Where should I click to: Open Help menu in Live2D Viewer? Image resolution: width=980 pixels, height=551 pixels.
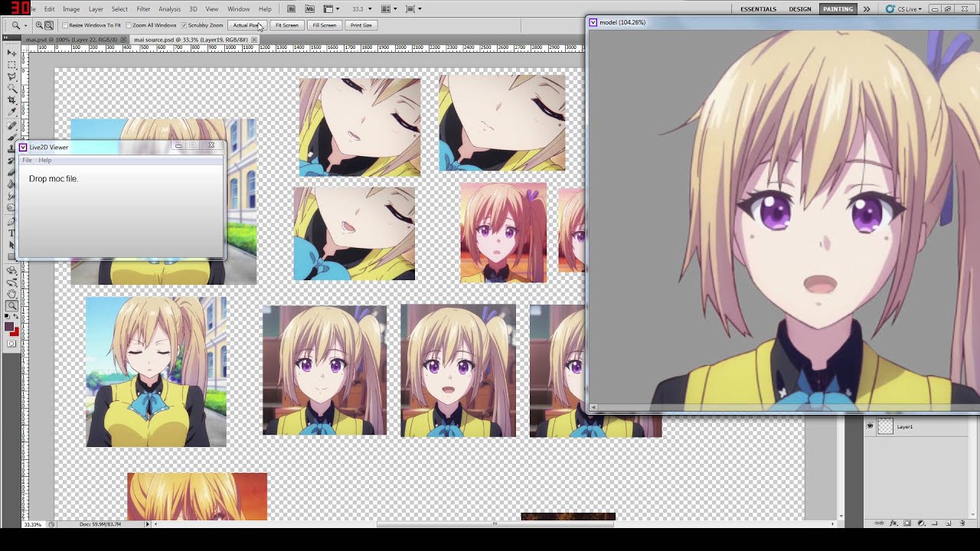[45, 160]
